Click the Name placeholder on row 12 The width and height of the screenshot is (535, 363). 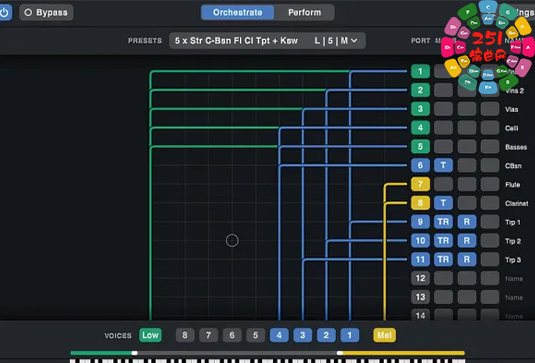pyautogui.click(x=514, y=279)
